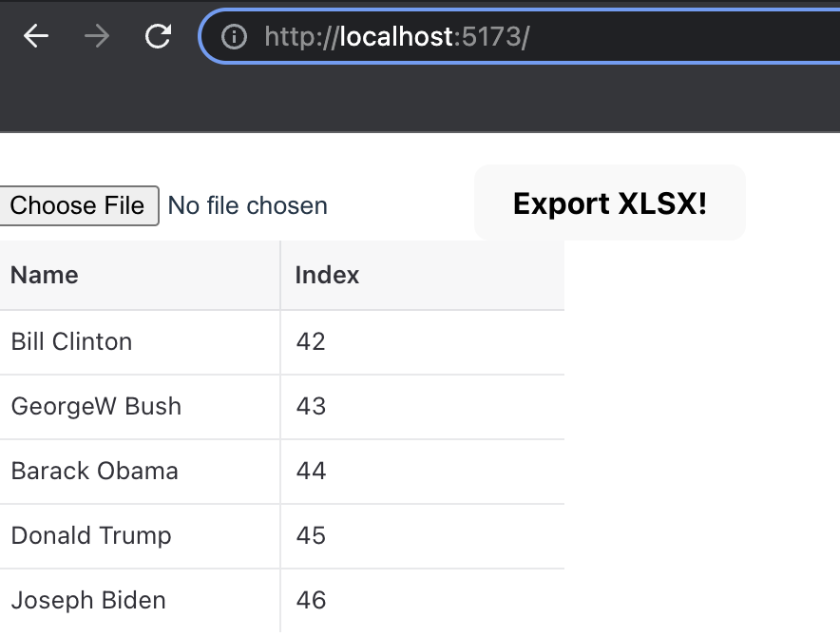
Task: Click the site info icon in address bar
Action: [234, 37]
